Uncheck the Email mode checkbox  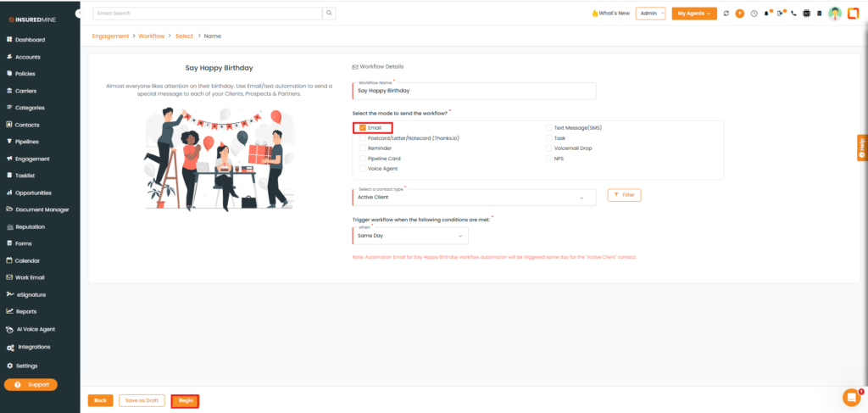pos(363,128)
